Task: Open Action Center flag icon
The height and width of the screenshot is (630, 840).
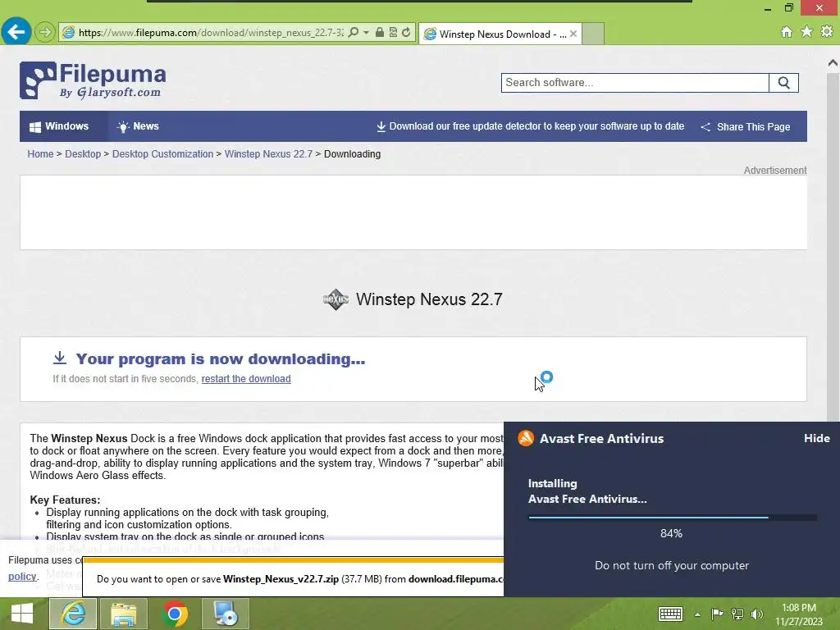Action: 717,614
